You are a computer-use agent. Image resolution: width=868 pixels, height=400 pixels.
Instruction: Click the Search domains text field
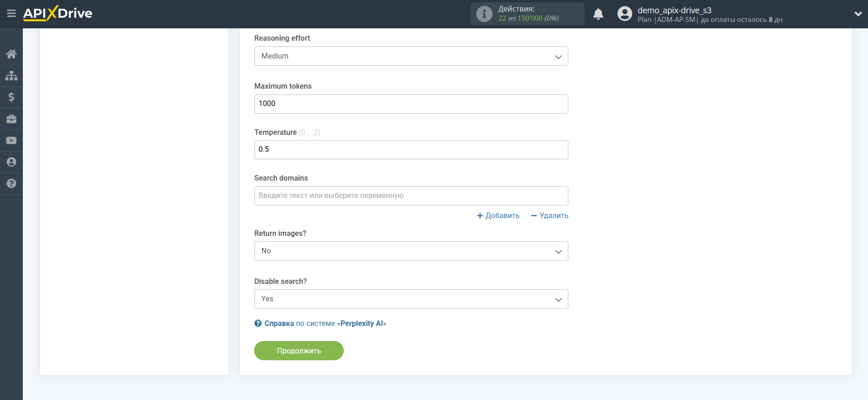(411, 196)
